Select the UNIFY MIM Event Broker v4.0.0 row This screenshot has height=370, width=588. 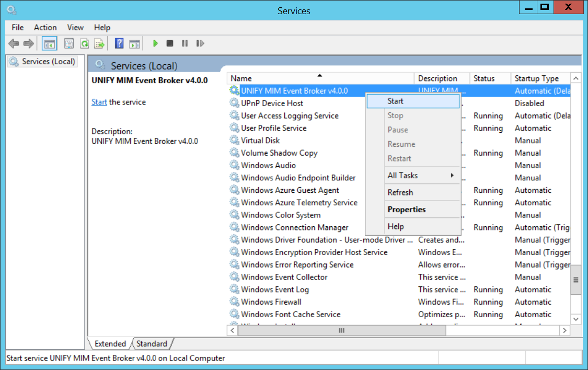pyautogui.click(x=399, y=90)
